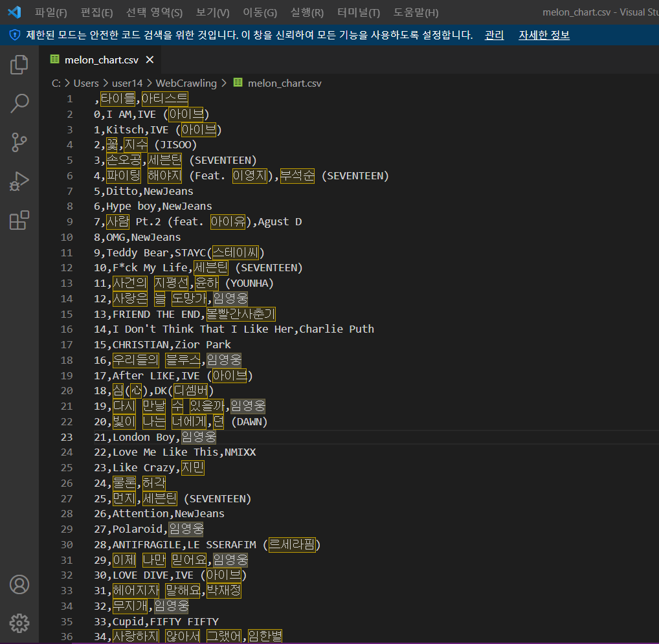Expand the Users breadcrumb segment

[86, 83]
